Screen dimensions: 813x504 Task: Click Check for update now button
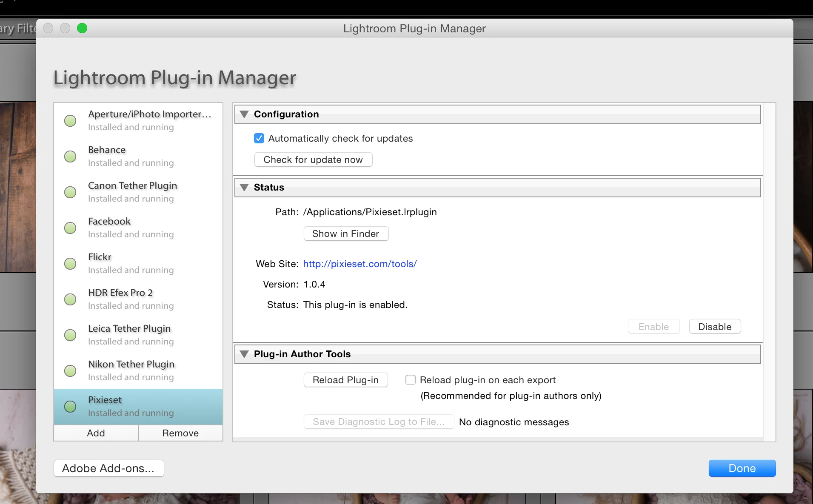(x=313, y=159)
